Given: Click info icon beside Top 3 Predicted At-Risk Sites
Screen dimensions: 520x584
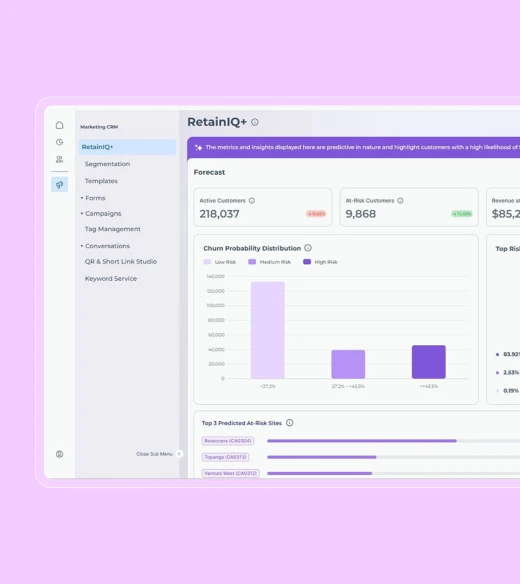Looking at the screenshot, I should (x=289, y=423).
